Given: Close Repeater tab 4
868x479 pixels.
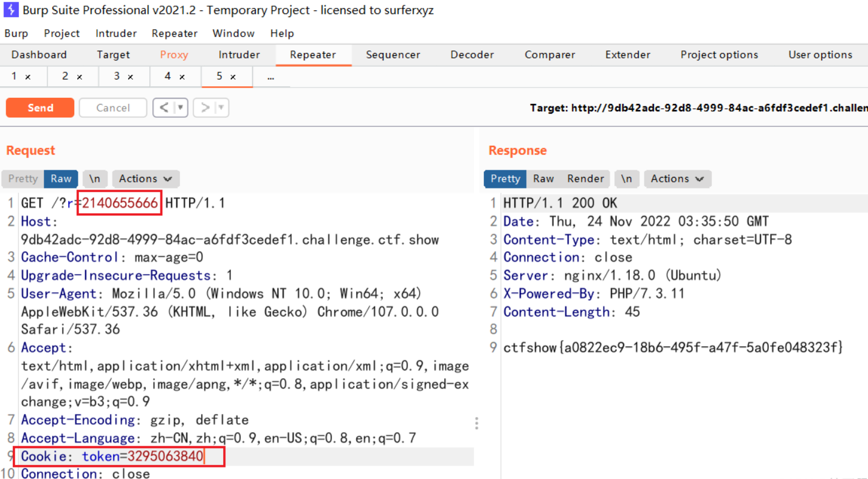Looking at the screenshot, I should [x=181, y=77].
